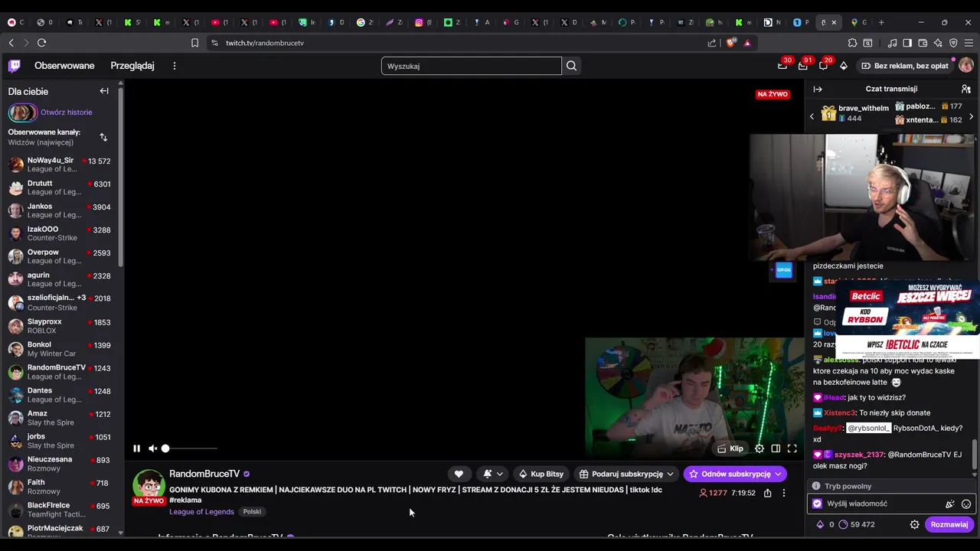Click the RandomBruceTV streamer avatar
The width and height of the screenshot is (980, 551).
click(149, 486)
